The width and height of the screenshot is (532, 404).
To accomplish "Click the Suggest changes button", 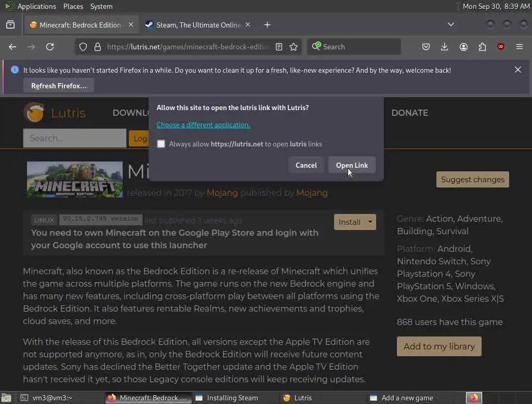I will (473, 180).
